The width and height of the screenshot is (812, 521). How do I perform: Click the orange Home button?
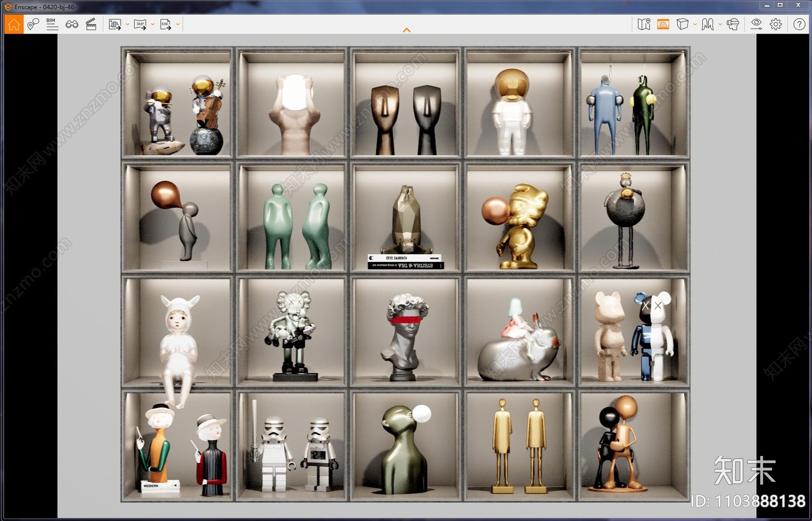(x=14, y=24)
